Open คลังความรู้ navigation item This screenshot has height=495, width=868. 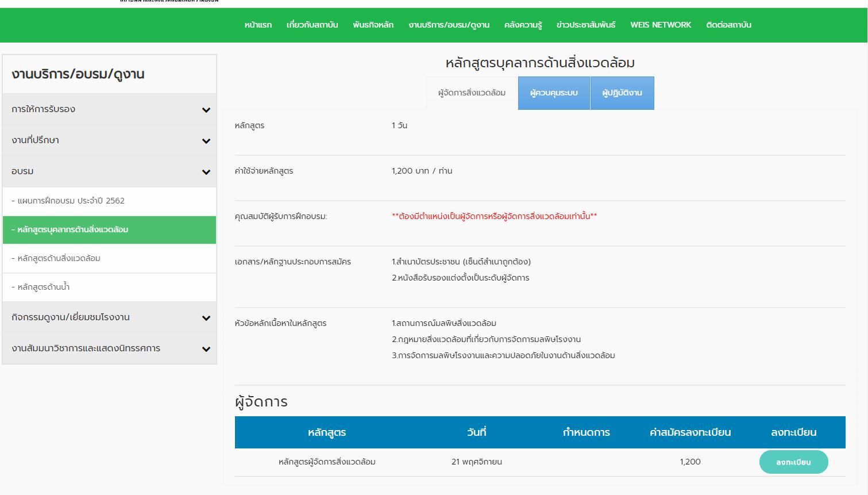point(523,25)
